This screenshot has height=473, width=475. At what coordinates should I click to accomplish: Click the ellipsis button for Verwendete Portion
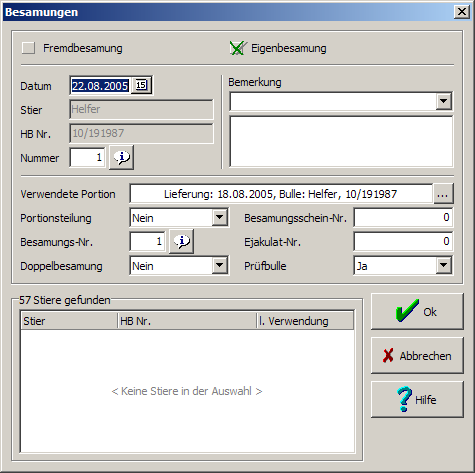(443, 194)
